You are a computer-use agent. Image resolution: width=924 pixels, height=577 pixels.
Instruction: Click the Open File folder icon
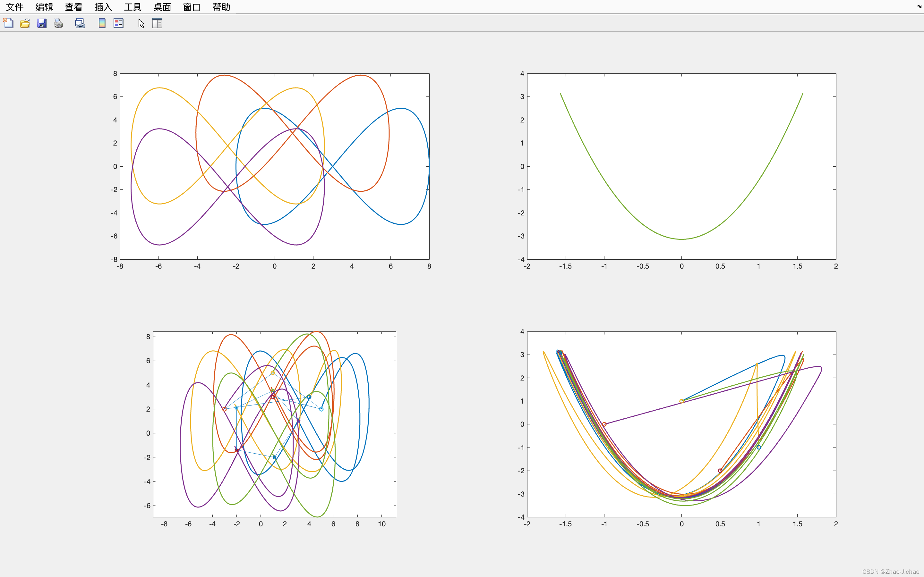[x=25, y=23]
